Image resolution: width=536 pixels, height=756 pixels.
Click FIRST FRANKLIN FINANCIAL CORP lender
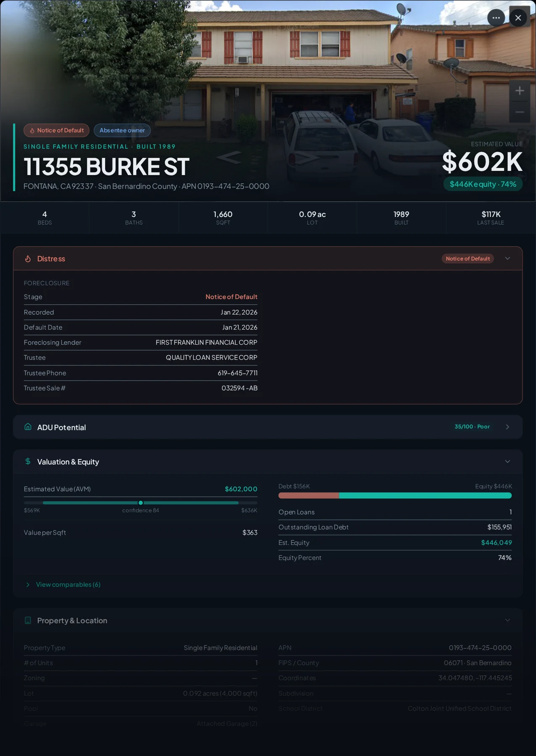(x=206, y=343)
